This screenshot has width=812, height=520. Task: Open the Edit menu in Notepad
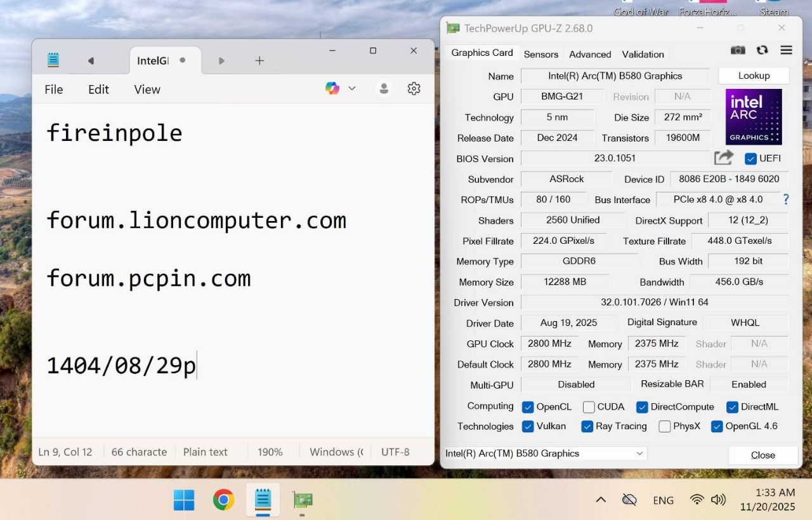click(x=98, y=90)
